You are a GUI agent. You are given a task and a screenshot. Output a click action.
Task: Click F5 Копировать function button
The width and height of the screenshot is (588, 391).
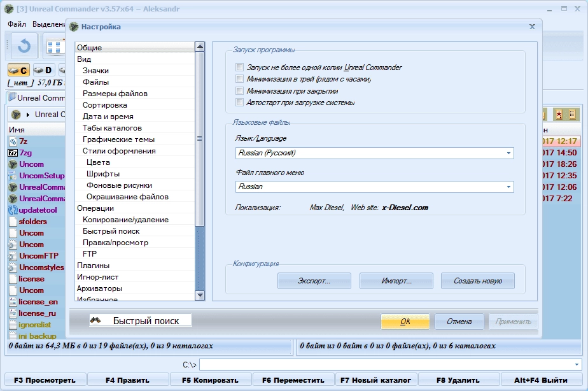coord(211,380)
